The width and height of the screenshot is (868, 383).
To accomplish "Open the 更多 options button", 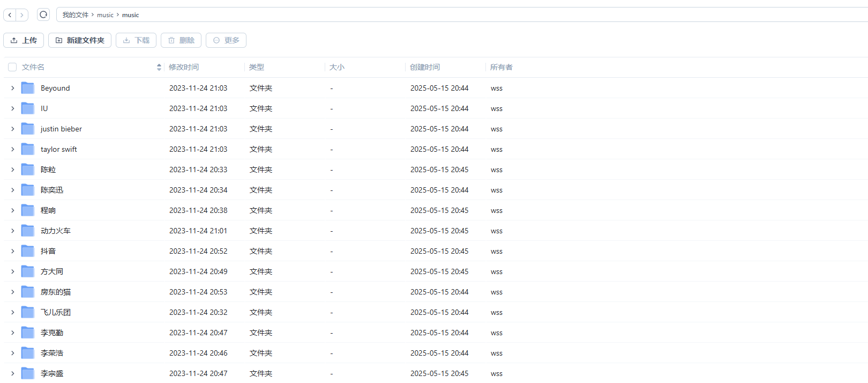I will (226, 40).
